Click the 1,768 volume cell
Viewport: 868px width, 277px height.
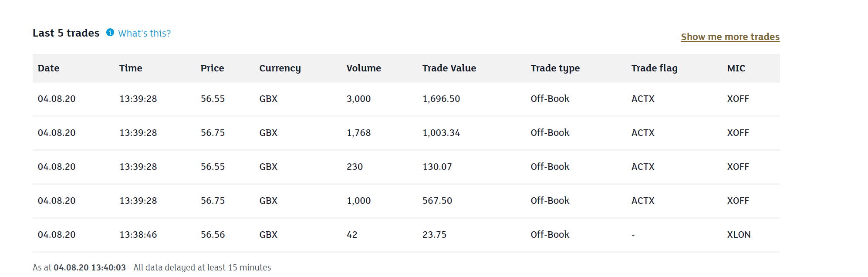358,133
